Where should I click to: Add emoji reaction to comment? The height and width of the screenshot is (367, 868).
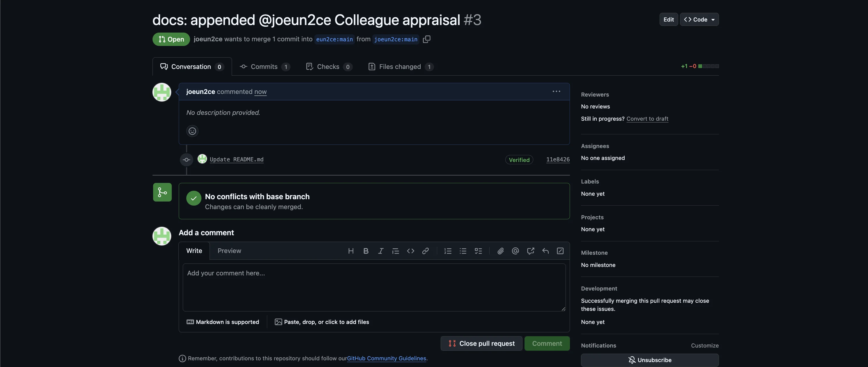point(192,131)
